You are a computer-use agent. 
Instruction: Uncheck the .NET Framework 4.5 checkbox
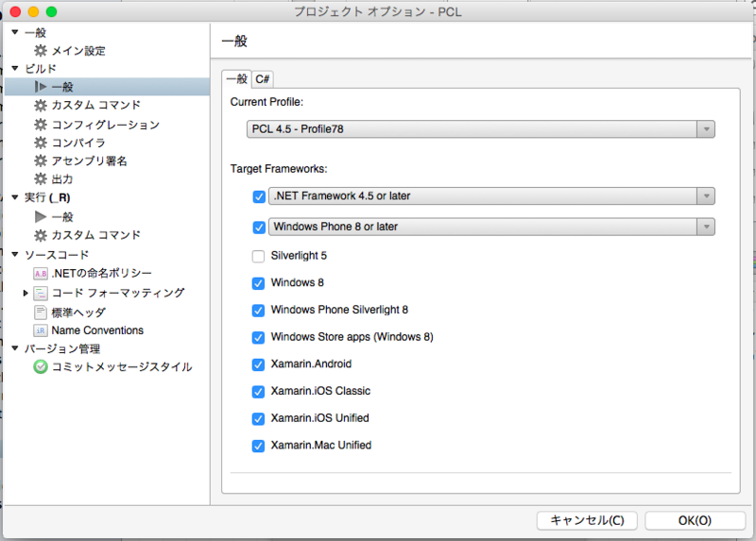pos(259,196)
